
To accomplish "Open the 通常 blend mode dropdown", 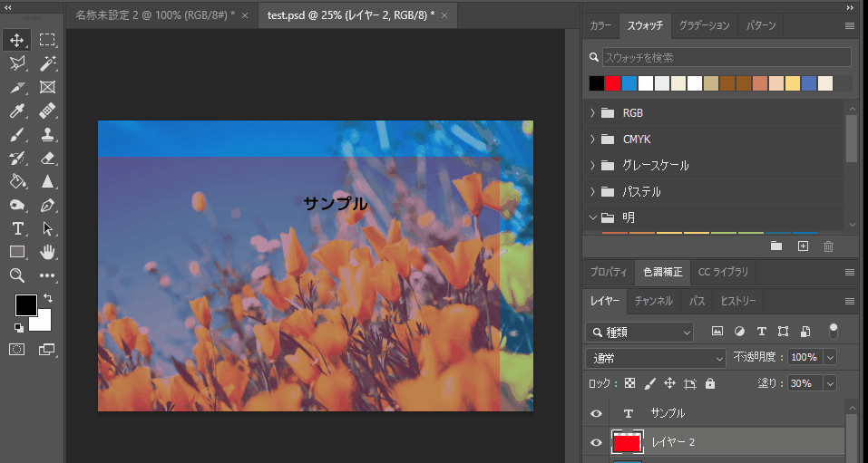I will (x=656, y=359).
